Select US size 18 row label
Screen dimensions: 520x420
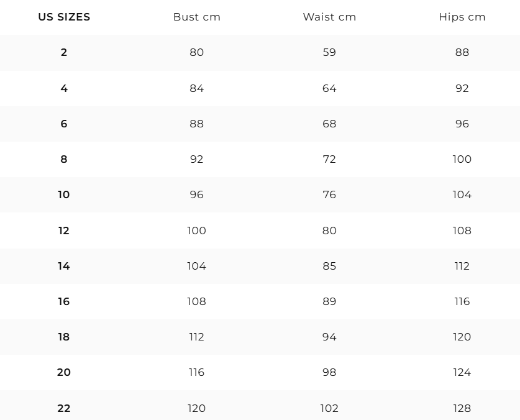click(64, 337)
